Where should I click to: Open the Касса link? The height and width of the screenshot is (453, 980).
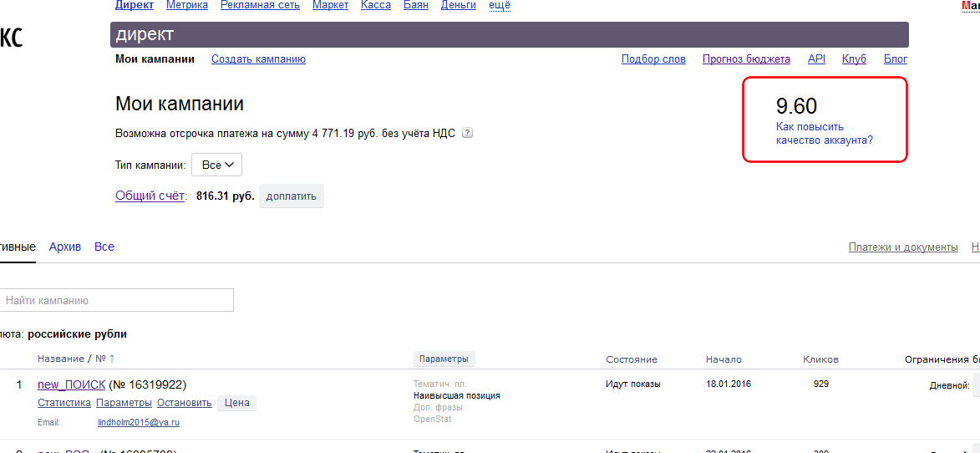[376, 6]
